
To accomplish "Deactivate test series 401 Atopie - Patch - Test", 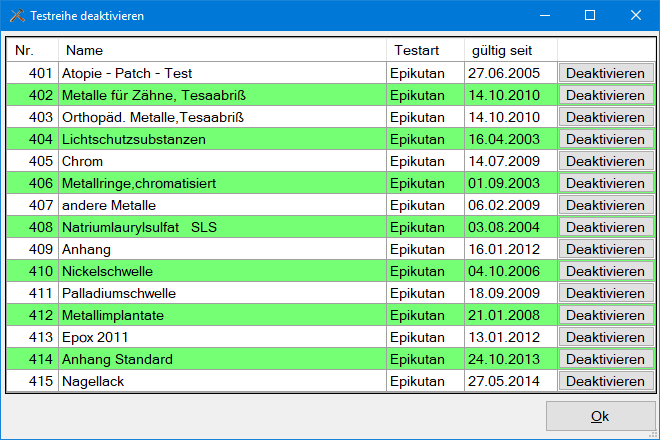I will (x=605, y=73).
